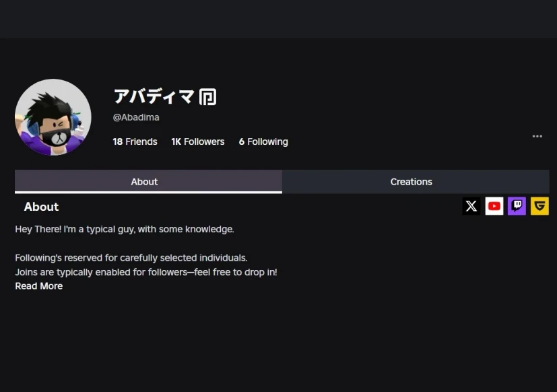This screenshot has width=557, height=392.
Task: Open the yellow Guilded social icon
Action: pos(539,206)
